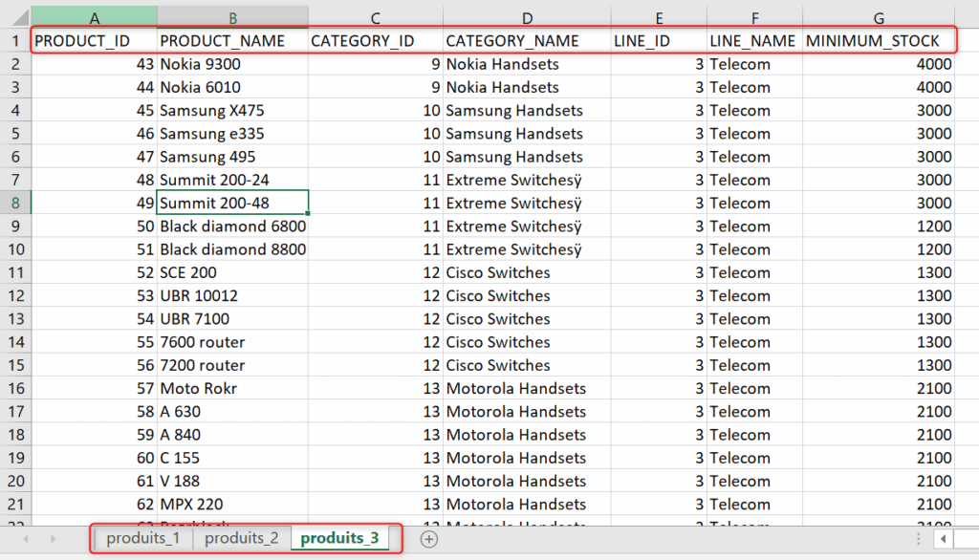This screenshot has width=979, height=560.
Task: Select column D header
Action: [x=528, y=17]
